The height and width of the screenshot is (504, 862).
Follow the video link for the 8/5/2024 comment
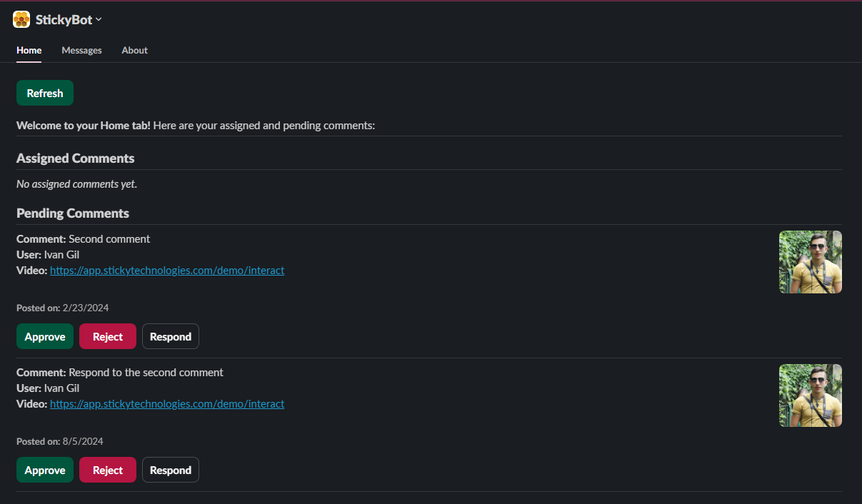click(x=167, y=404)
